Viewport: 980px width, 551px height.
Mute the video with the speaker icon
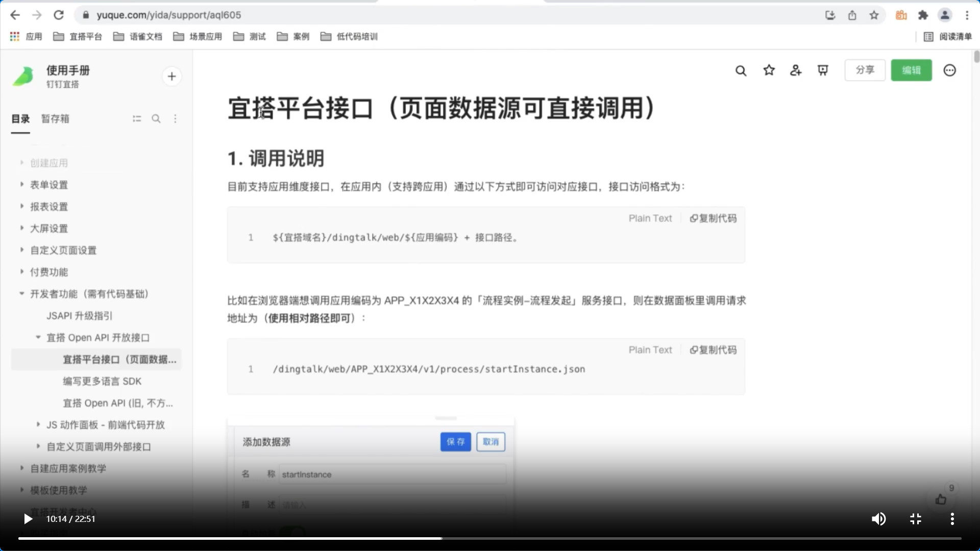coord(878,519)
